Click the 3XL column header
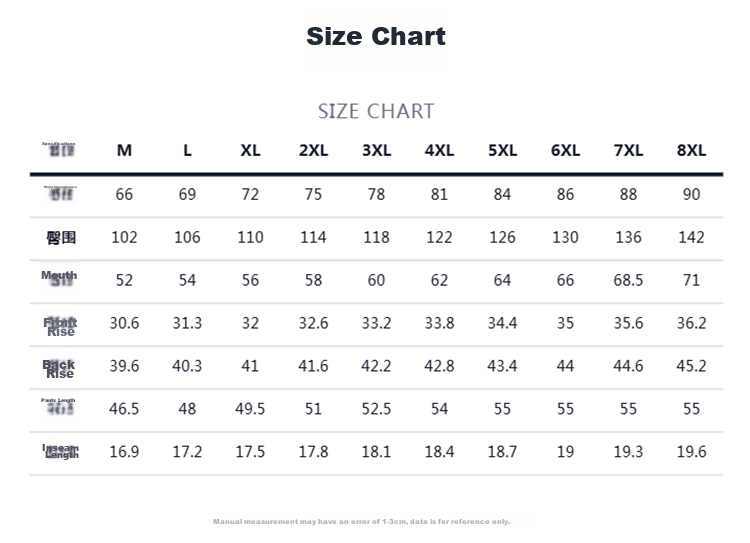The width and height of the screenshot is (750, 543). point(376,150)
